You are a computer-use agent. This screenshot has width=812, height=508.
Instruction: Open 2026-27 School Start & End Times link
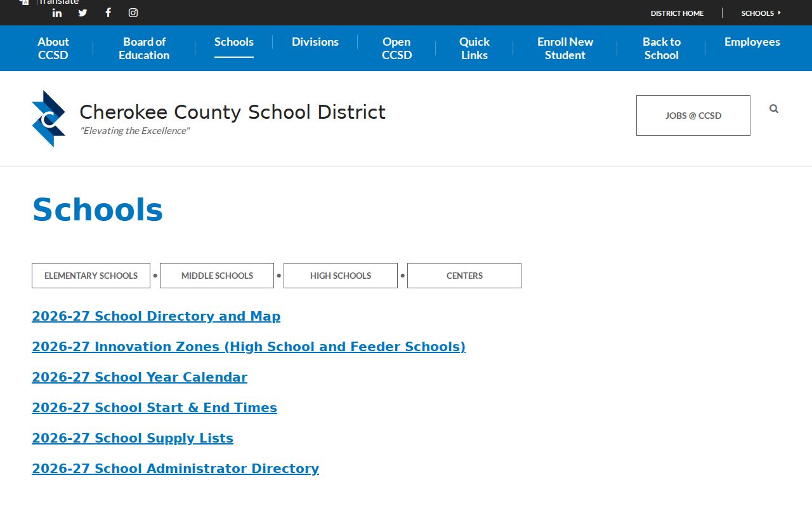[154, 408]
